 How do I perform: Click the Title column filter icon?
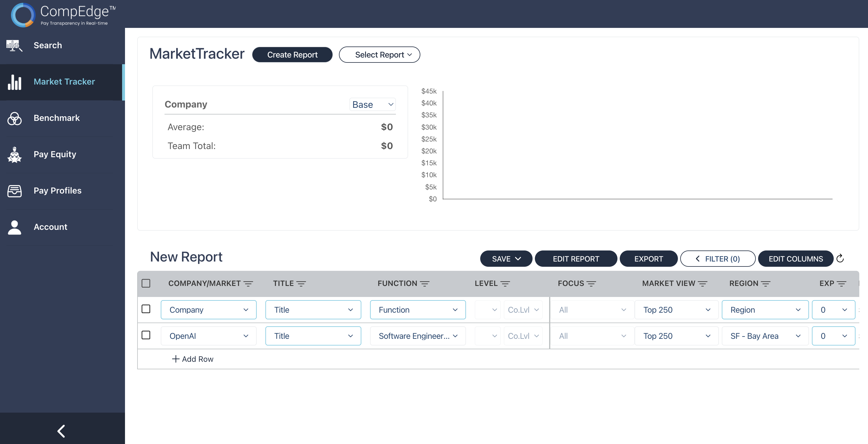301,284
